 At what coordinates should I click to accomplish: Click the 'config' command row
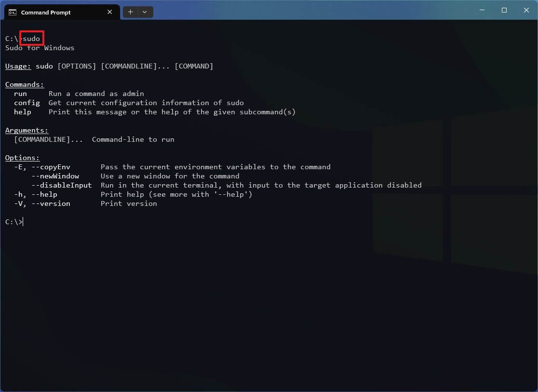pyautogui.click(x=129, y=103)
